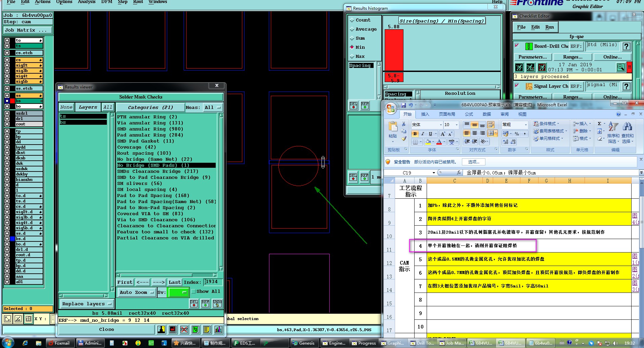The width and height of the screenshot is (644, 348).
Task: Open the Excel font size dropdown
Action: (457, 125)
